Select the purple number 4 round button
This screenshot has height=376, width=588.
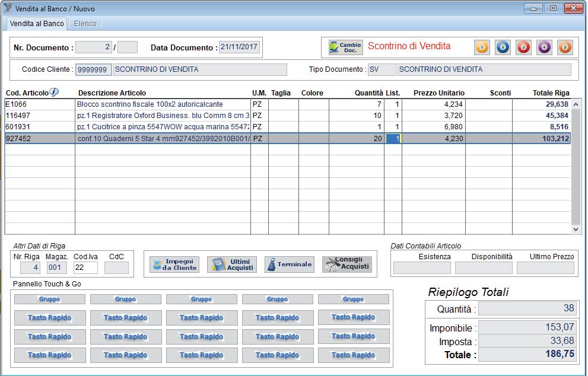(544, 47)
